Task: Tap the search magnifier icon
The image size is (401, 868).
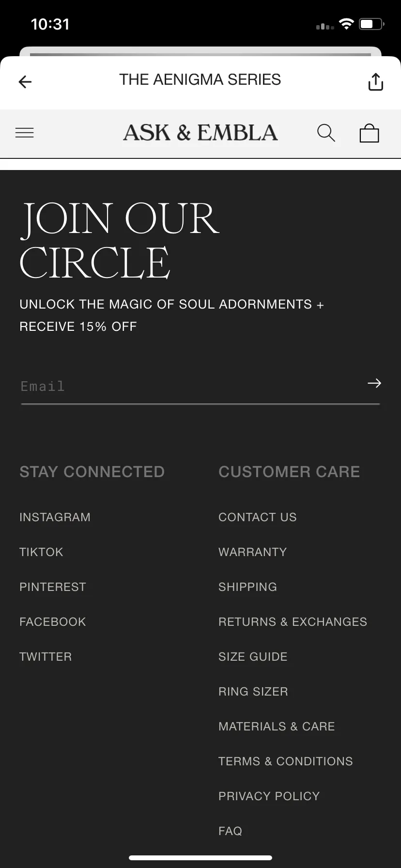Action: tap(326, 133)
